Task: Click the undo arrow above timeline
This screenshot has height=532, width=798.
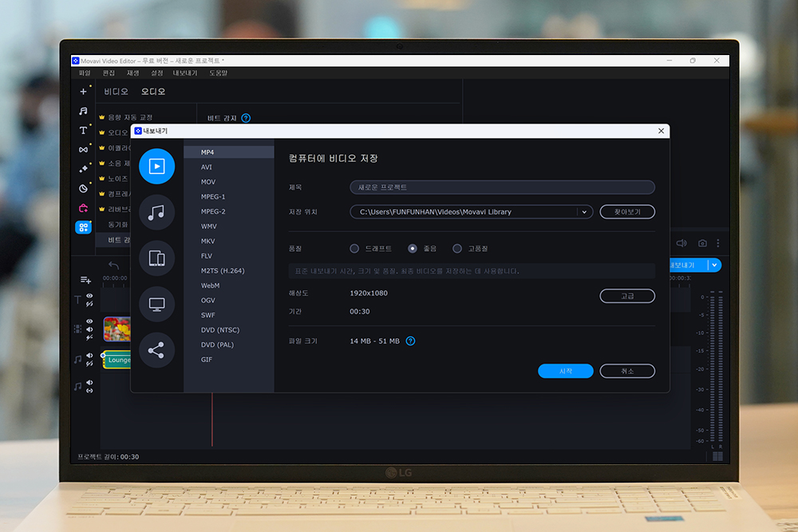Action: click(113, 265)
